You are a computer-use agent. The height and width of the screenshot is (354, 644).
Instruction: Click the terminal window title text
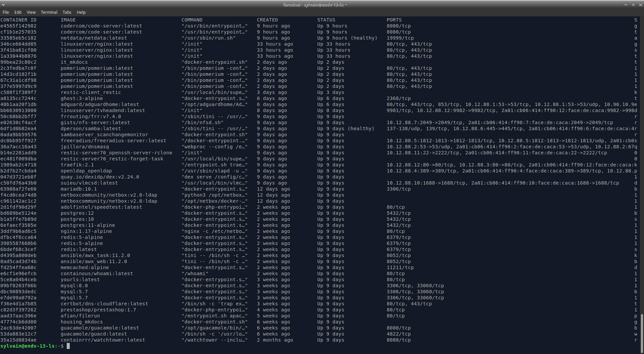[x=315, y=5]
